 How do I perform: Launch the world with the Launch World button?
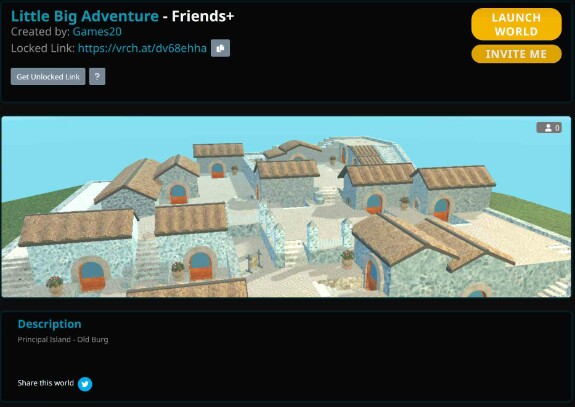coord(516,24)
